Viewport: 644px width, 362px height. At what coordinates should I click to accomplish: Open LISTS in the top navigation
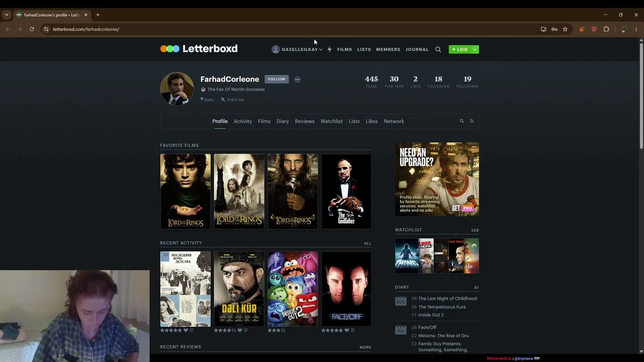coord(364,49)
